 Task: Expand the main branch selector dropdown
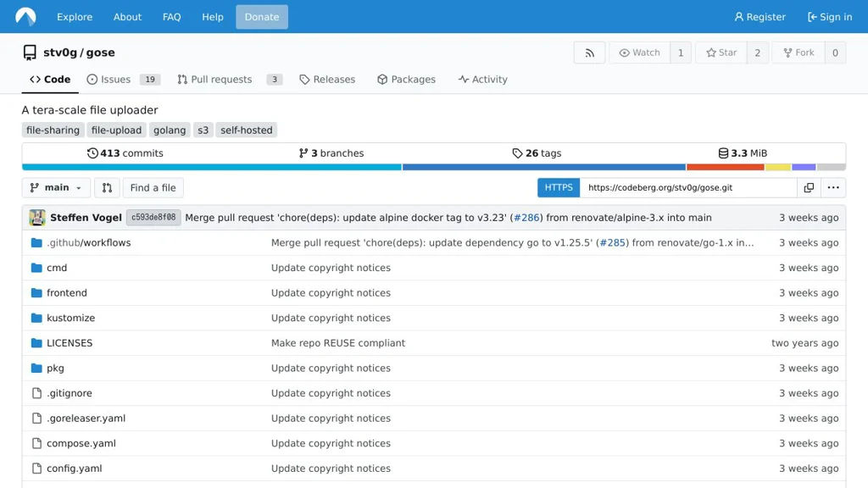coord(56,188)
